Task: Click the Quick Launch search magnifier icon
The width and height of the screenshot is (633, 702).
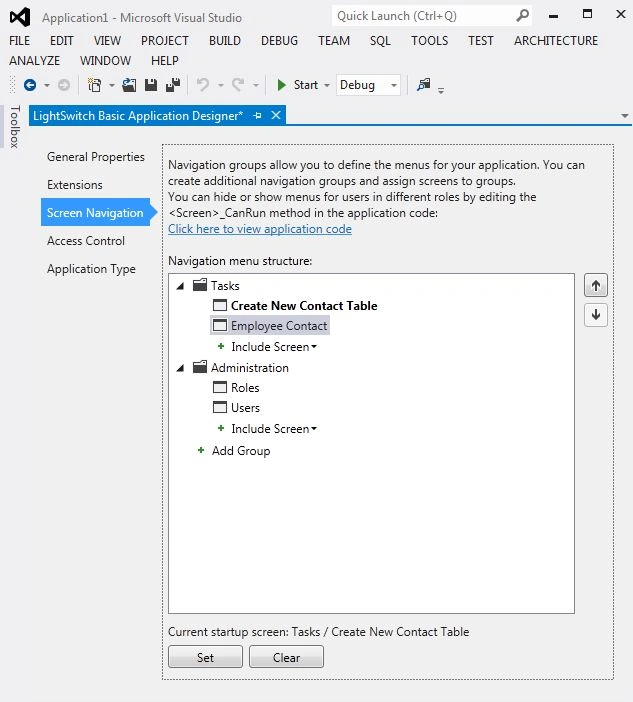Action: tap(522, 16)
